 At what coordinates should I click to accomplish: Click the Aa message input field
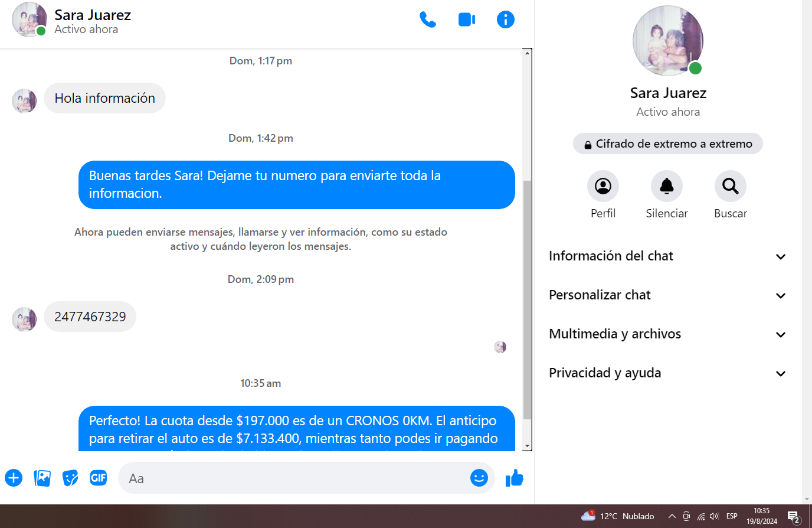[295, 478]
